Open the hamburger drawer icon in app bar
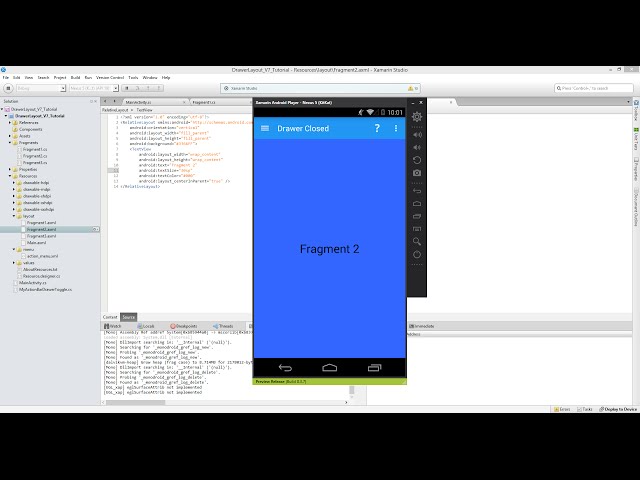The width and height of the screenshot is (640, 480). 265,128
